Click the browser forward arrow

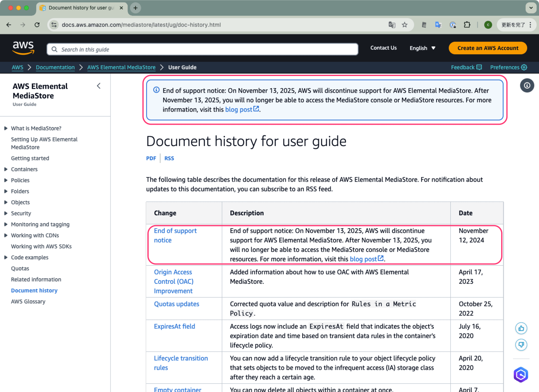23,25
